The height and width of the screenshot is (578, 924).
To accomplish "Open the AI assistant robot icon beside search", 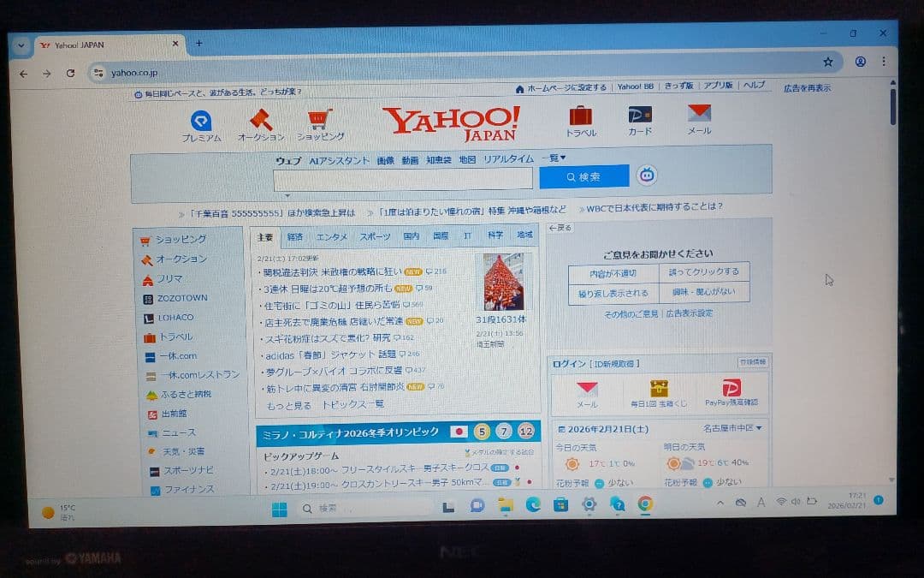I will [x=647, y=176].
